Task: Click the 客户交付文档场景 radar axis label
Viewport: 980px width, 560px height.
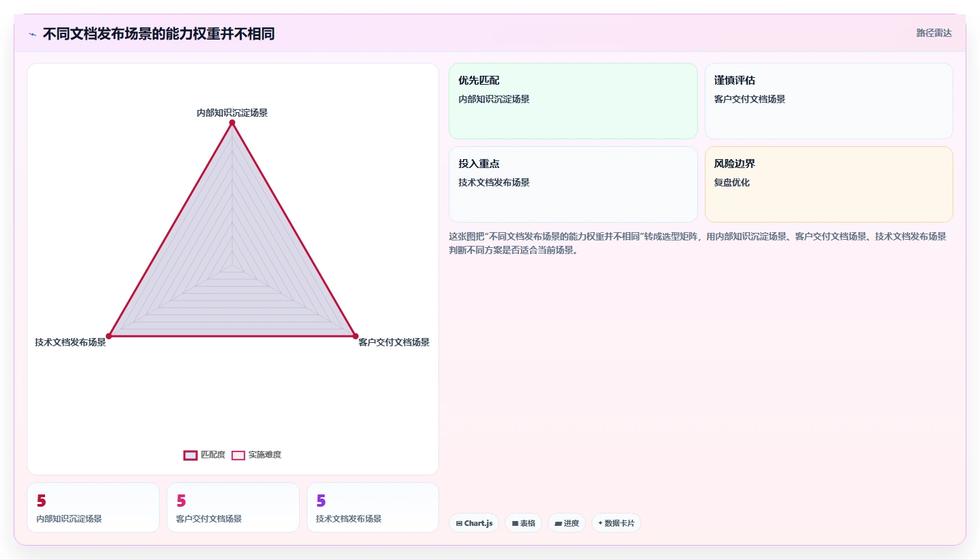Action: click(x=394, y=342)
